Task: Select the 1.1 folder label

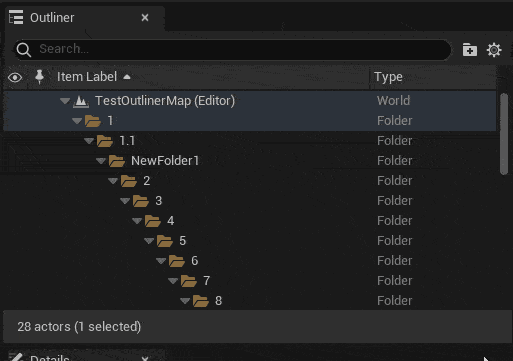Action: [x=127, y=141]
